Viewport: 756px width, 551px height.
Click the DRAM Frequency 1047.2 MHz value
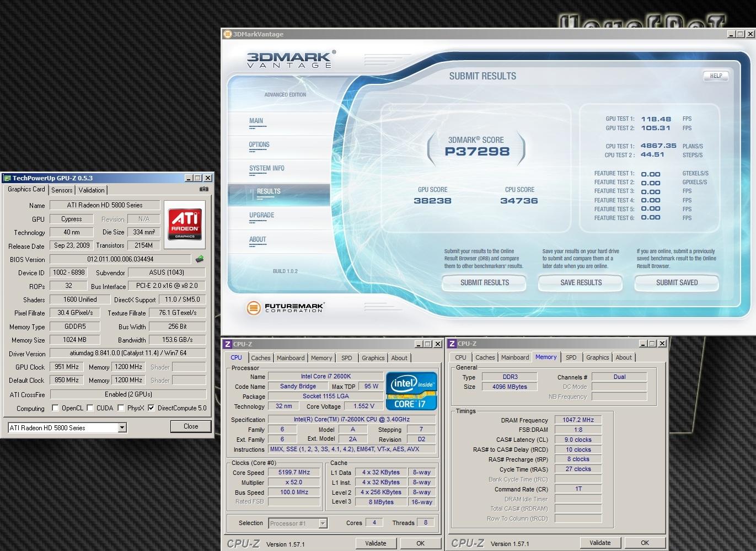pos(578,420)
